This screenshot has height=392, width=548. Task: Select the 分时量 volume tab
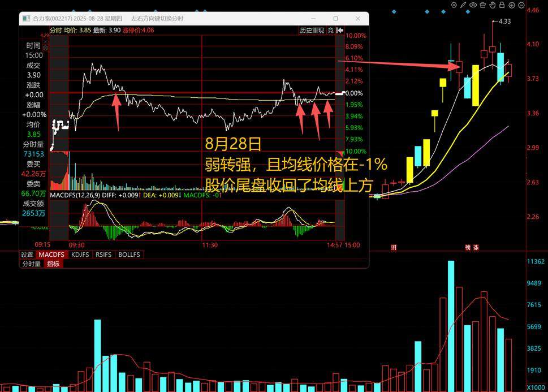point(31,264)
